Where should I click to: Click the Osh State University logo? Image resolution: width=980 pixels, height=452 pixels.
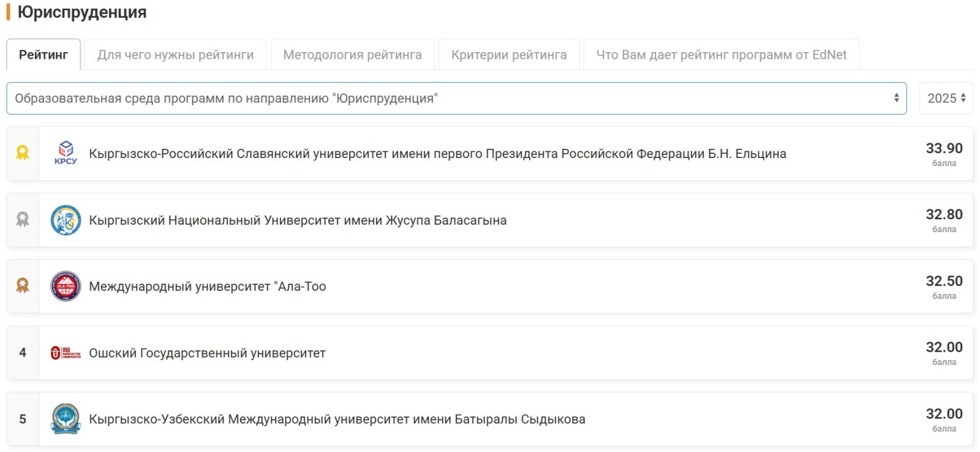[66, 353]
